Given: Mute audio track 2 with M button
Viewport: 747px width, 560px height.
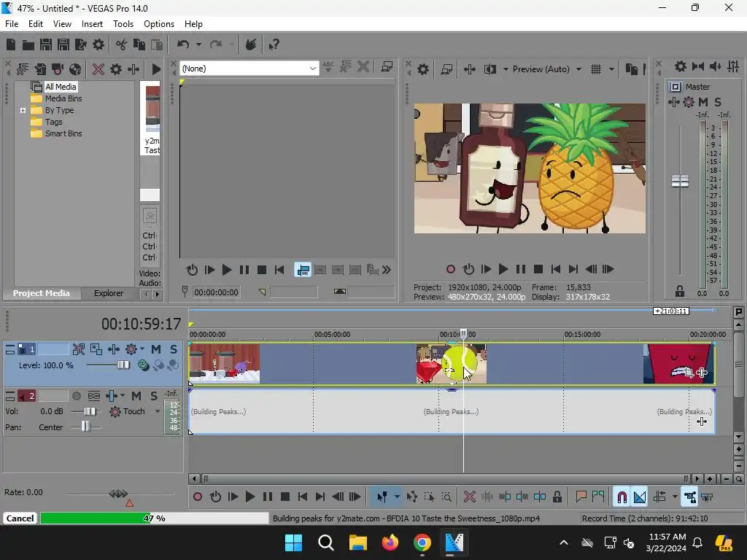Looking at the screenshot, I should coord(136,396).
